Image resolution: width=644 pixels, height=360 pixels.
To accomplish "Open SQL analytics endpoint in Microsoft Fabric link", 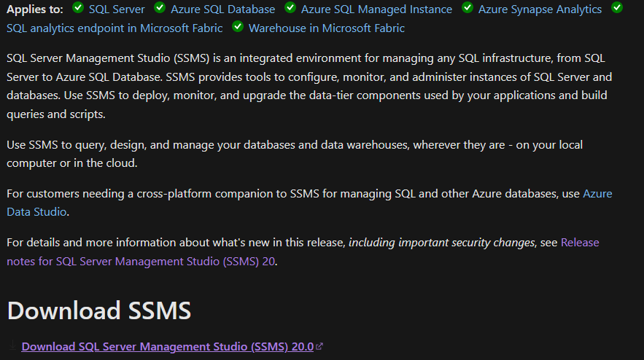I will [x=115, y=28].
